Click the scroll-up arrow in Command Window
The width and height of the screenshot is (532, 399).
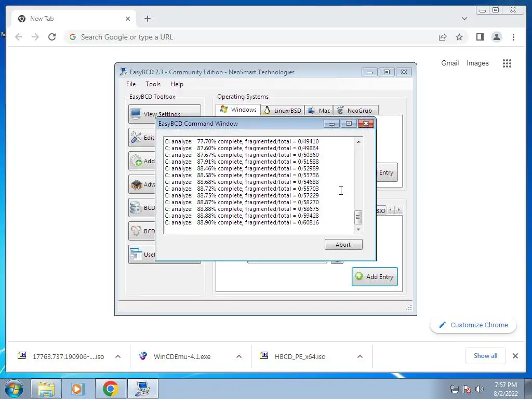point(358,141)
